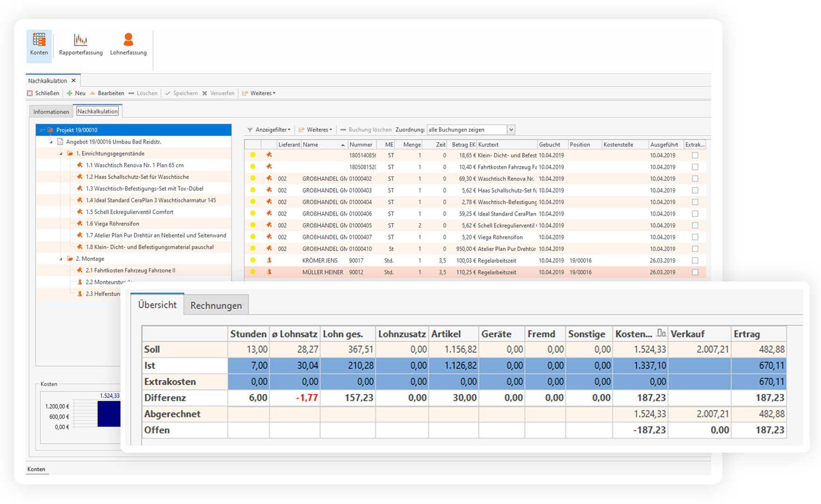Open the bookings Weiteres dropdown
The image size is (821, 504).
click(315, 130)
